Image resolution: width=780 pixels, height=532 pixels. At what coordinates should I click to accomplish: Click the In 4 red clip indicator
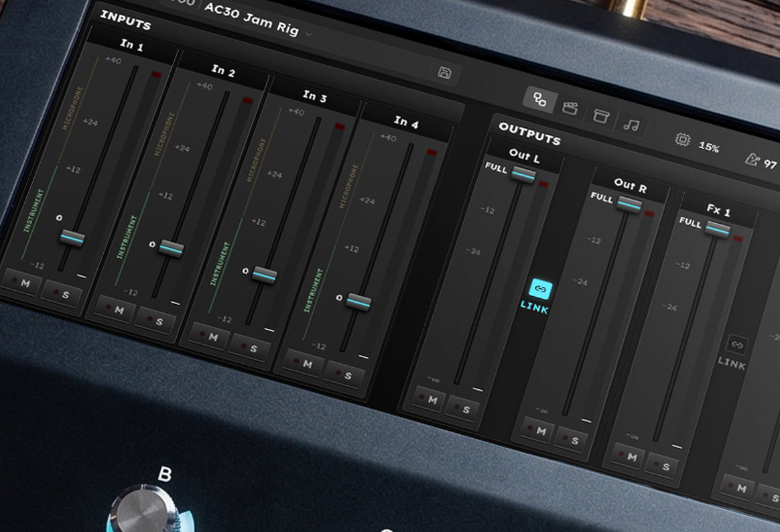(x=432, y=152)
